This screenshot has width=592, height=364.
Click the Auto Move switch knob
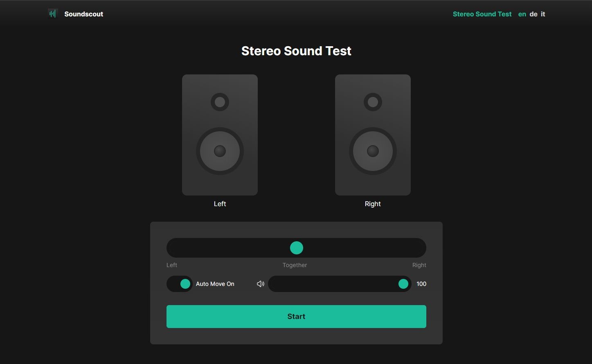[185, 283]
